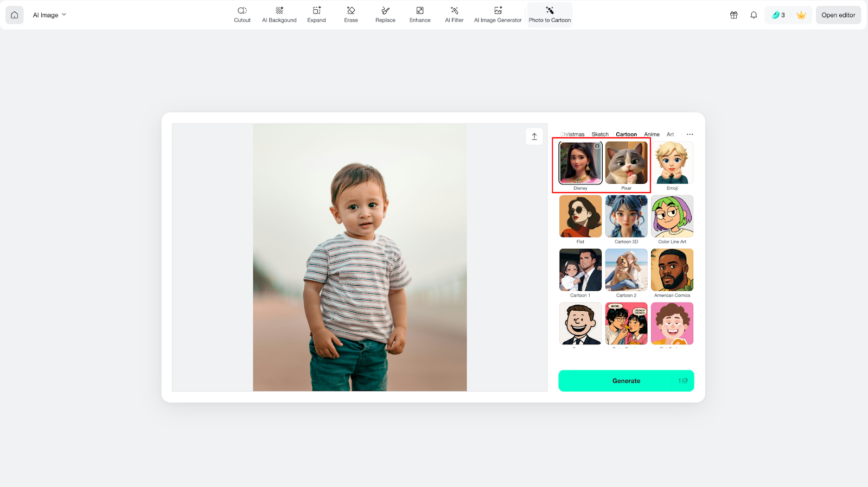Open the Replace tool
Viewport: 868px width, 487px height.
point(385,15)
